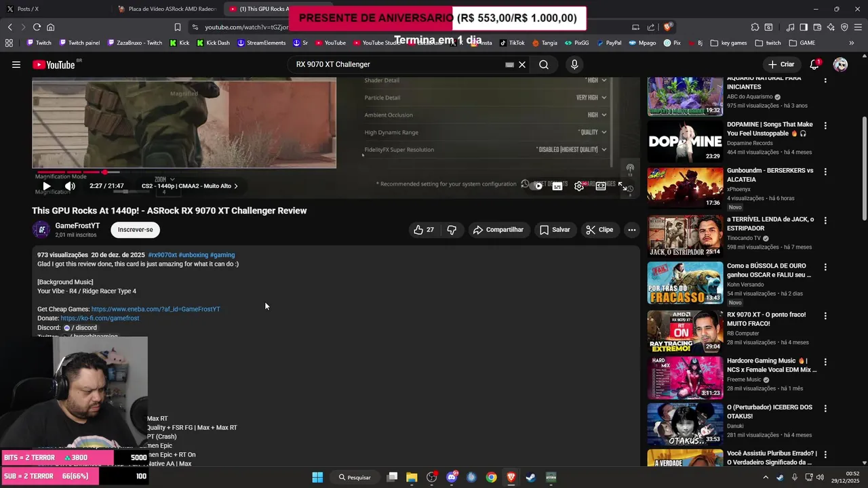The width and height of the screenshot is (868, 488).
Task: Open more actions ellipsis under video
Action: pos(632,230)
